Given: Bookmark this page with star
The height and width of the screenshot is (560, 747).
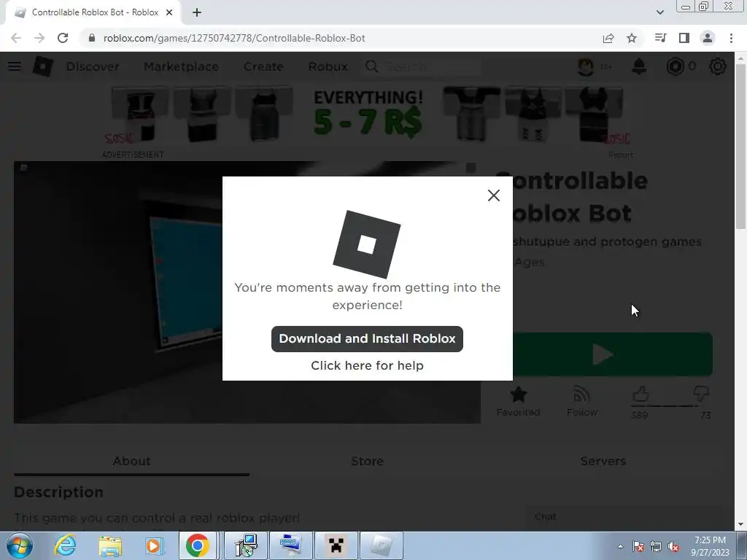Looking at the screenshot, I should pos(632,38).
